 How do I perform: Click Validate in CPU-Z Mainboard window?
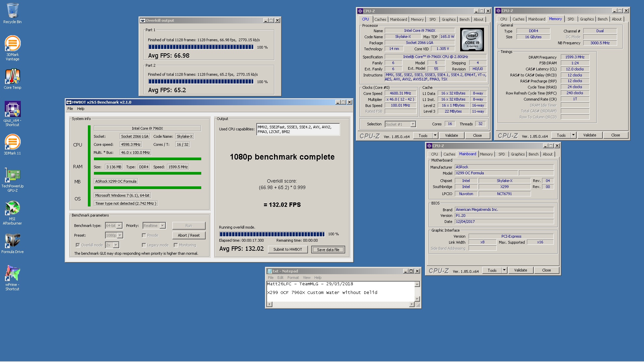pyautogui.click(x=521, y=270)
